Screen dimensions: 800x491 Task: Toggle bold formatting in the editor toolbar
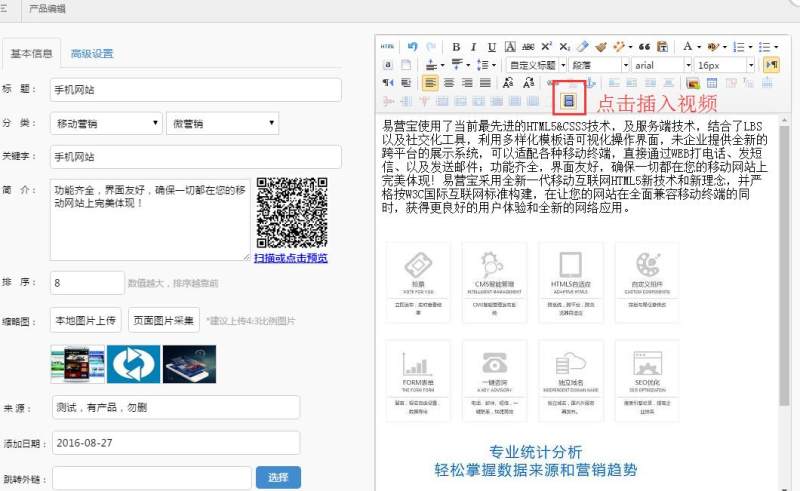pos(456,47)
